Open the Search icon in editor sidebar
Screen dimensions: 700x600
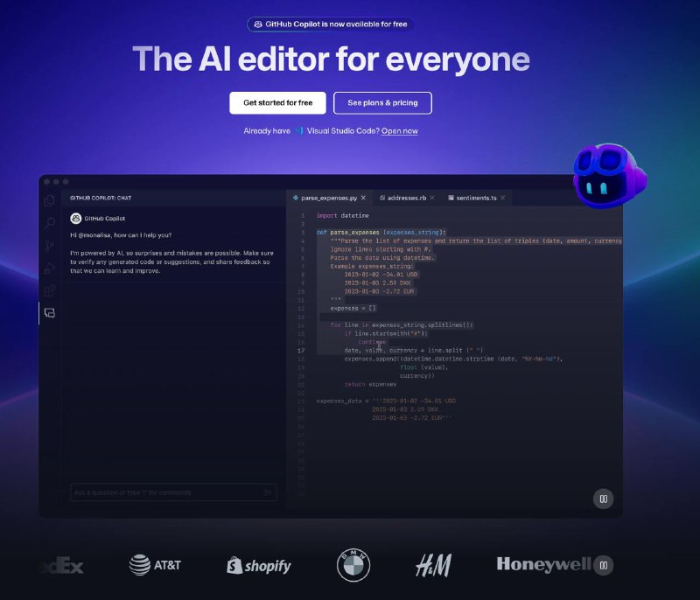pos(50,223)
